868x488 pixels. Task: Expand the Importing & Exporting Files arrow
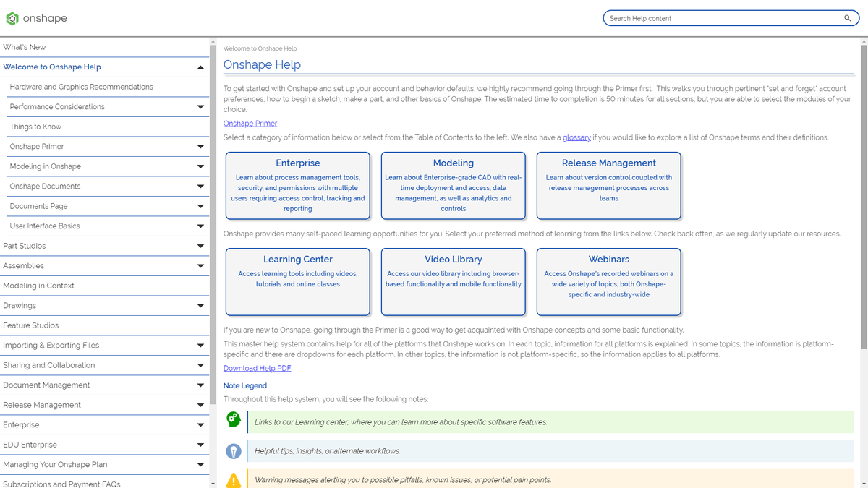click(200, 346)
